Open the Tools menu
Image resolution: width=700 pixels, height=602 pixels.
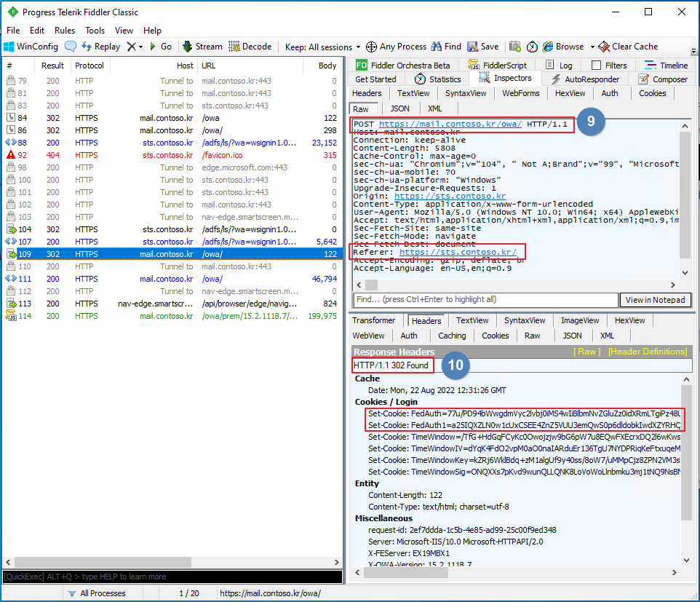point(95,31)
